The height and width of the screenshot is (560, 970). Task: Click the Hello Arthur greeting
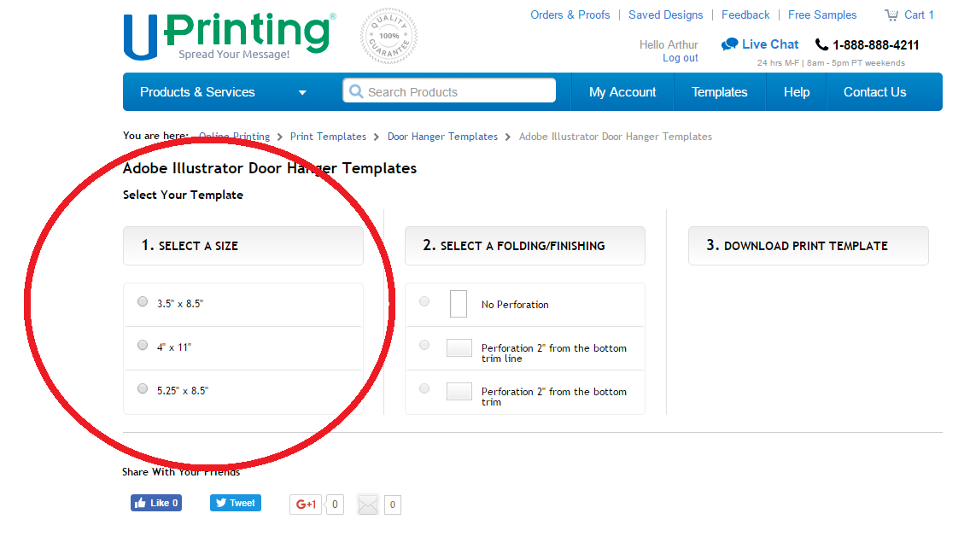(668, 44)
